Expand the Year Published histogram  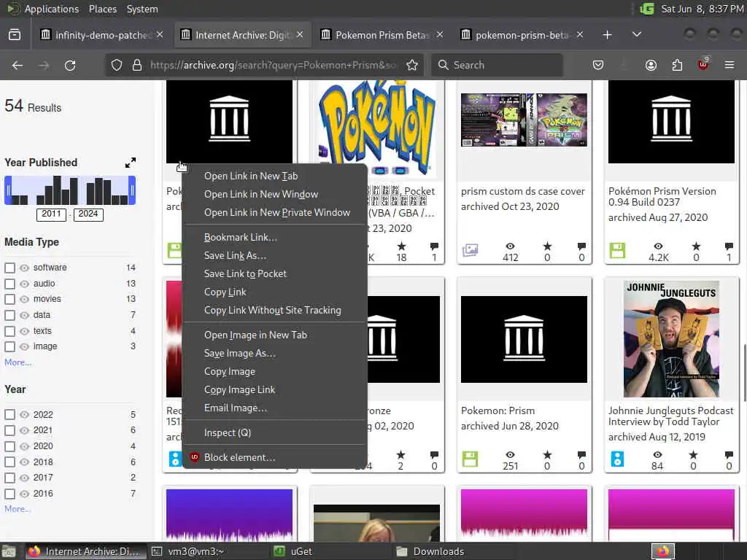pyautogui.click(x=131, y=163)
